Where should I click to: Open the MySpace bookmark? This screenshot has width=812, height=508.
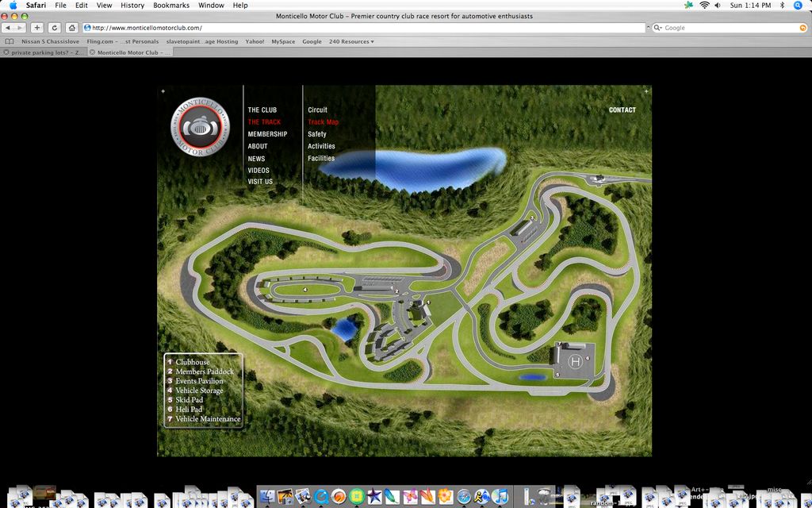point(283,41)
